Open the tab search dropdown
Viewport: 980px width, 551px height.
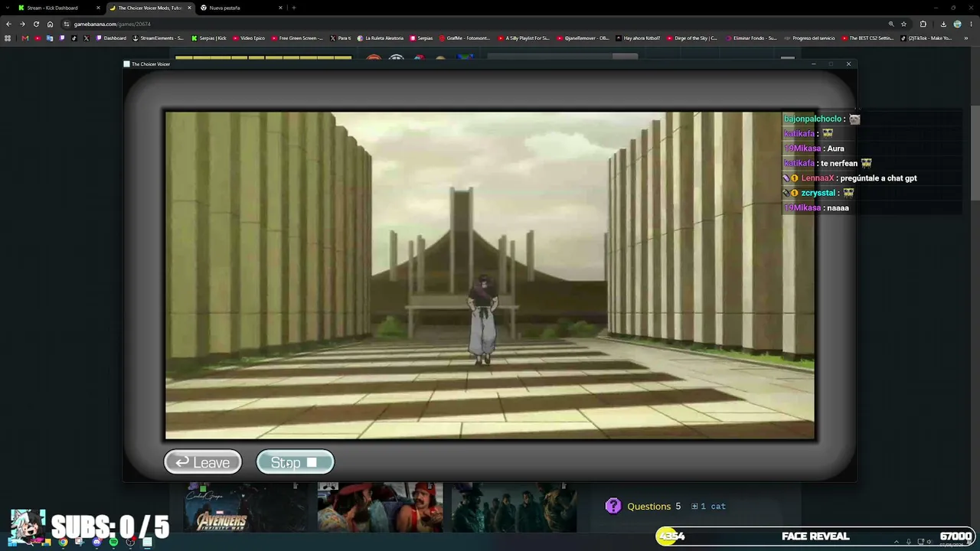tap(7, 8)
